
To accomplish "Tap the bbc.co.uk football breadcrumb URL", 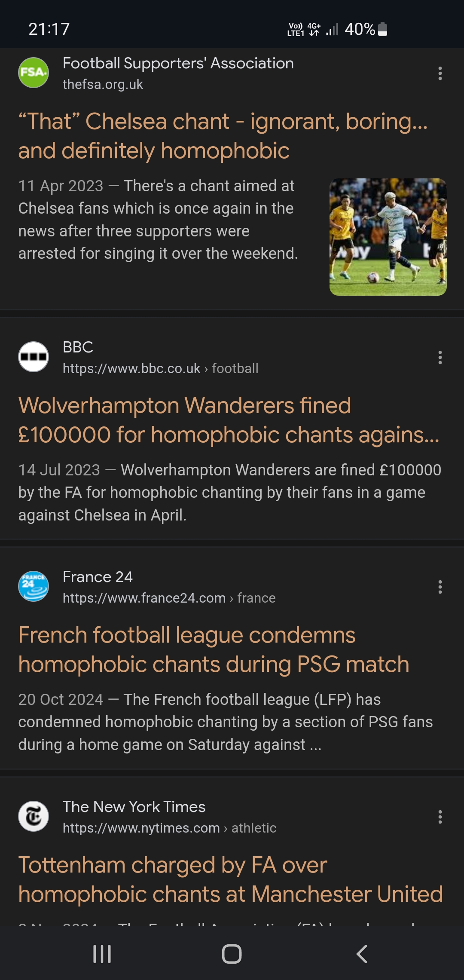I will click(x=160, y=368).
